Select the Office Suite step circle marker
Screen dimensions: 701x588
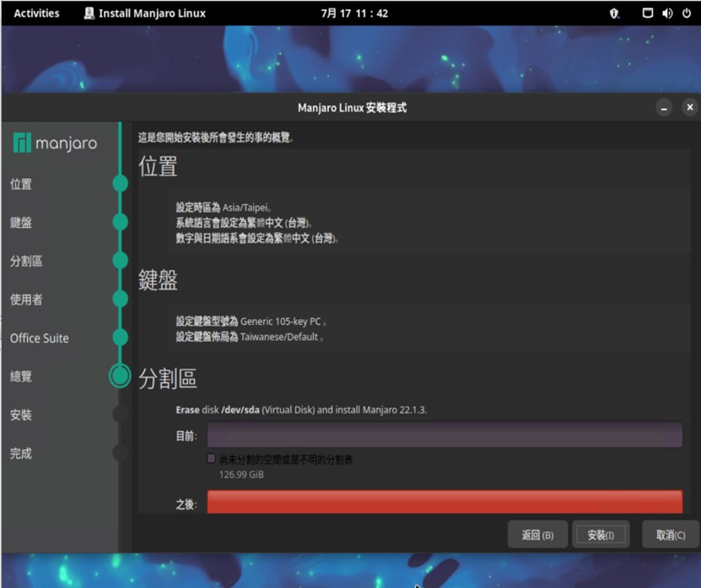click(121, 337)
